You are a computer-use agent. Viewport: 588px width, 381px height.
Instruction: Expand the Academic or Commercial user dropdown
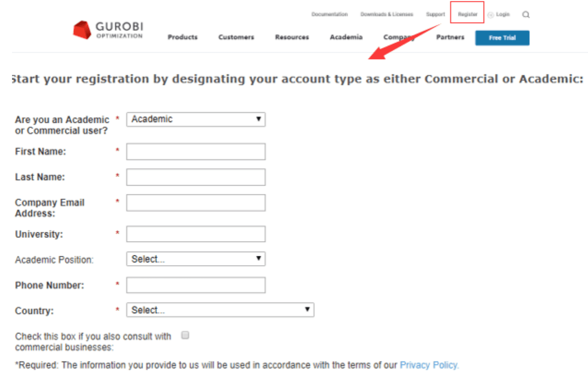tap(196, 119)
